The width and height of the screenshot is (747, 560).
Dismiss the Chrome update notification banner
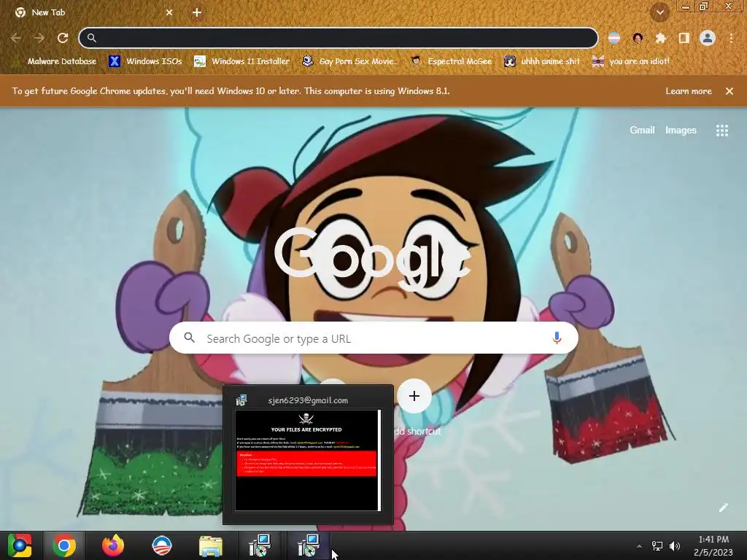pyautogui.click(x=729, y=91)
